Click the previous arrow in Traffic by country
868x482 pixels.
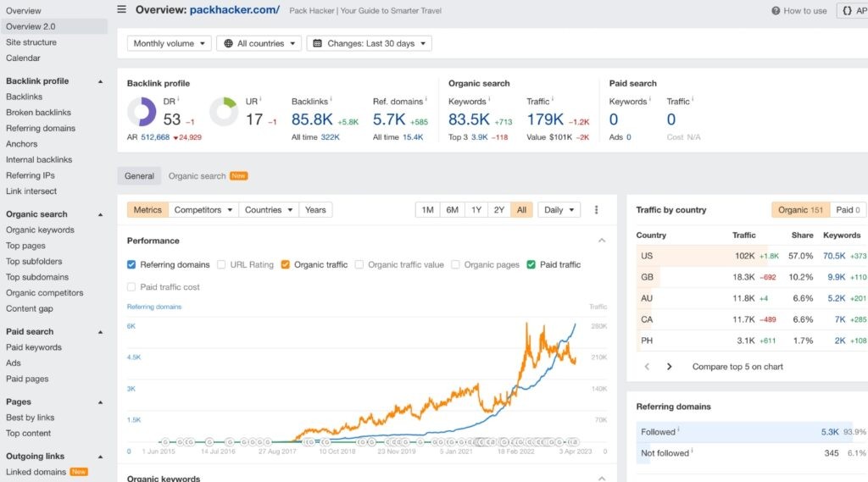click(x=648, y=367)
